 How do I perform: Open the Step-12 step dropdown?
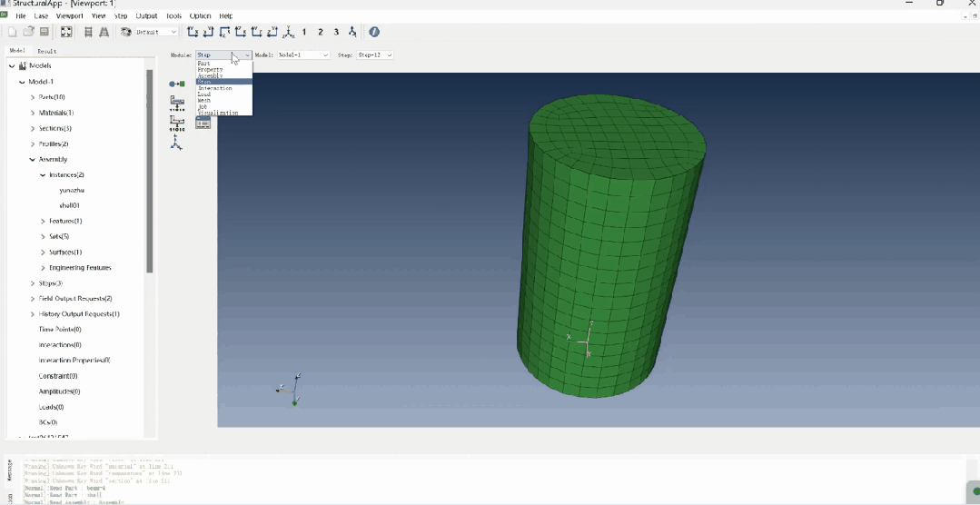click(374, 55)
